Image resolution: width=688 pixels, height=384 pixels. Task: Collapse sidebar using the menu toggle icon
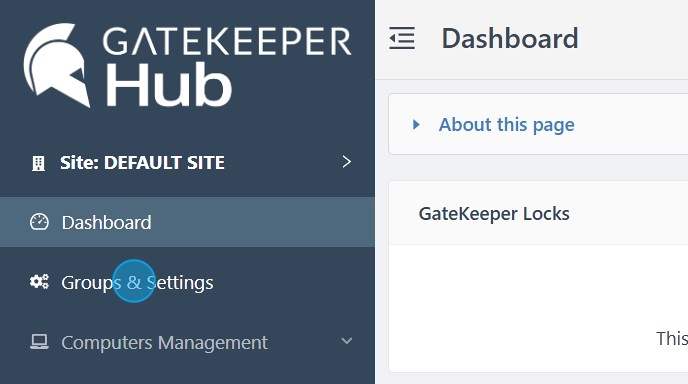tap(402, 38)
